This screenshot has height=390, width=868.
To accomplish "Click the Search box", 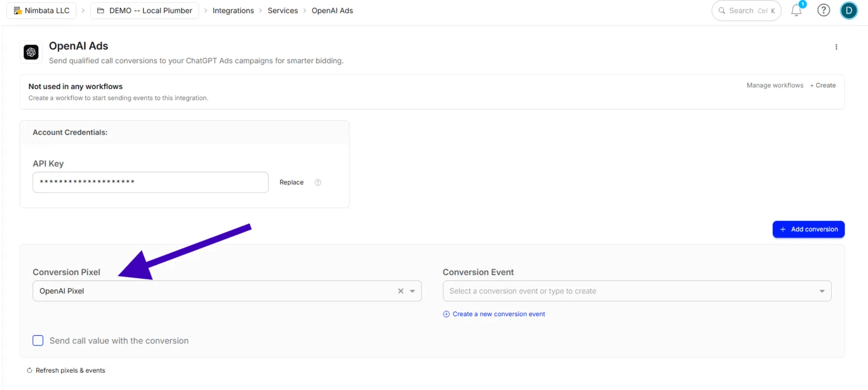I will coord(746,10).
